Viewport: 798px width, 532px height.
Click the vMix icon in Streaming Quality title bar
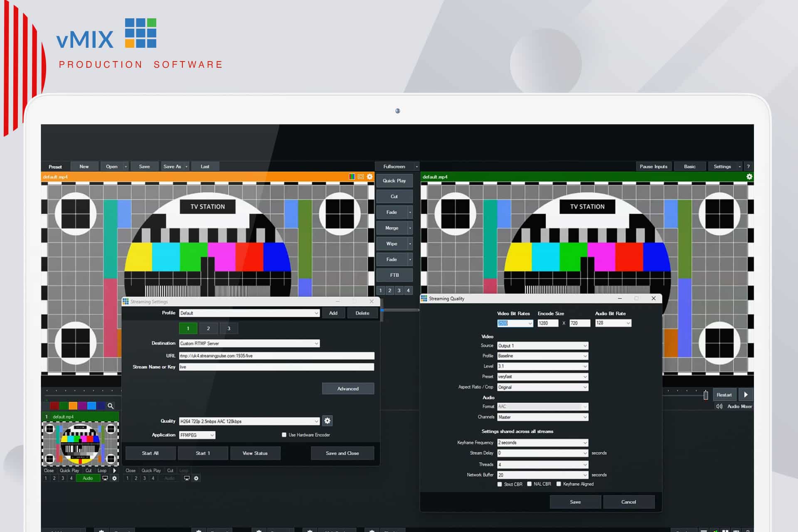tap(424, 298)
